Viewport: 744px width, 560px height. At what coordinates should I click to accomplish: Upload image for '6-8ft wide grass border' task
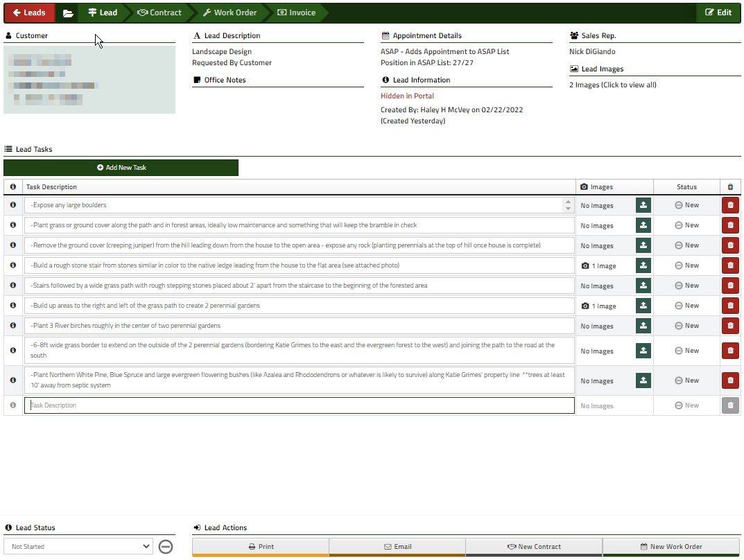(643, 351)
